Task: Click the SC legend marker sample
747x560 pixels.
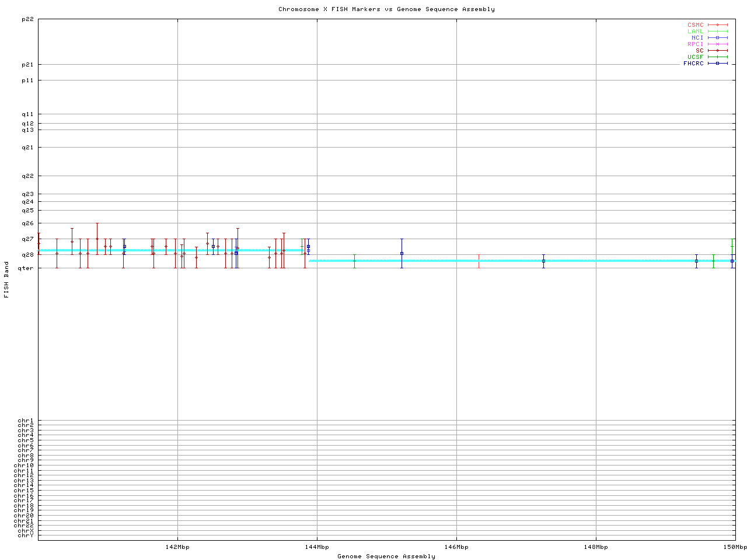Action: coord(717,51)
